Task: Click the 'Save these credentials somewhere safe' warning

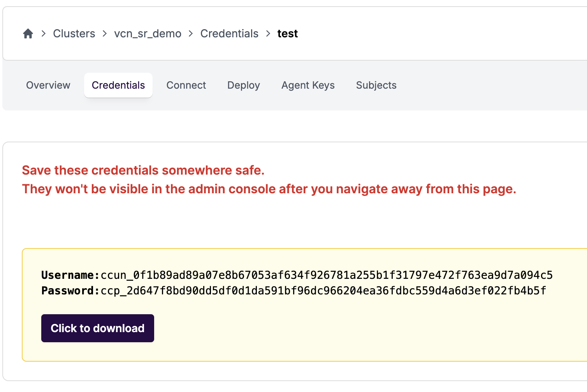Action: tap(143, 170)
